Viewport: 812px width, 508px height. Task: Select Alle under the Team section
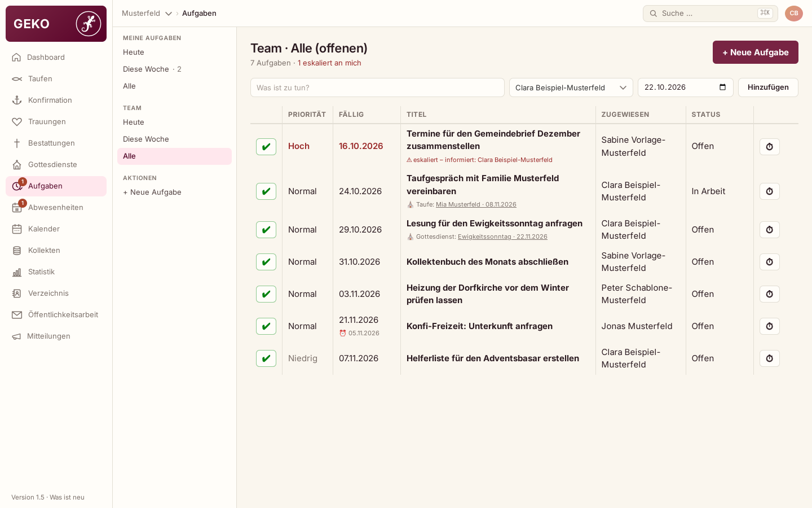174,156
